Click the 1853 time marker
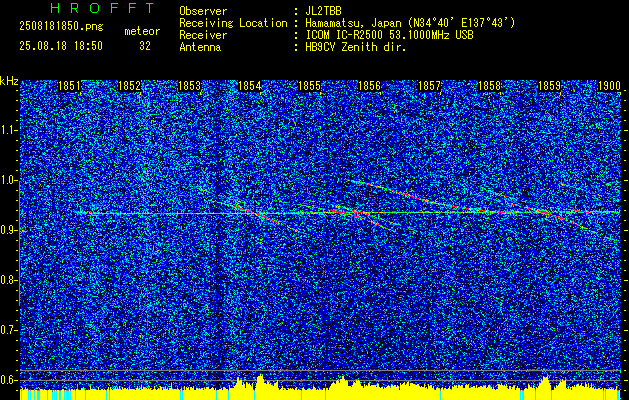The image size is (629, 400). tap(189, 86)
